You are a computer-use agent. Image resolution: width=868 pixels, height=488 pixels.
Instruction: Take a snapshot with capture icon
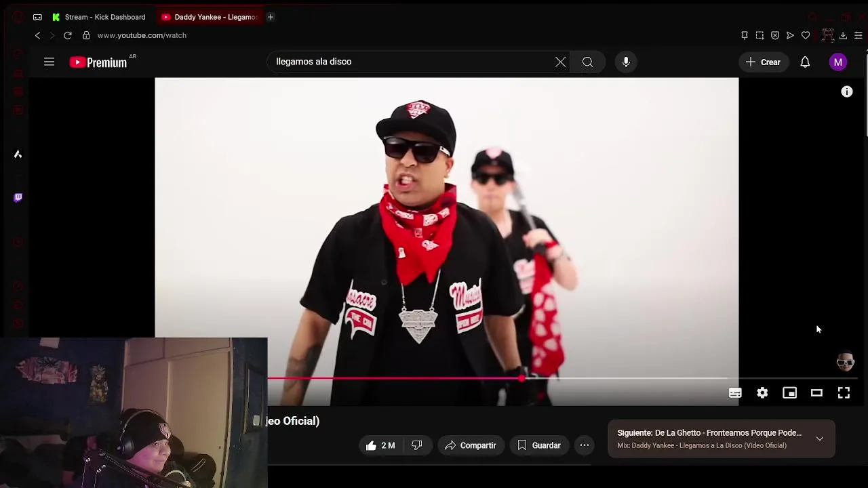(x=759, y=35)
